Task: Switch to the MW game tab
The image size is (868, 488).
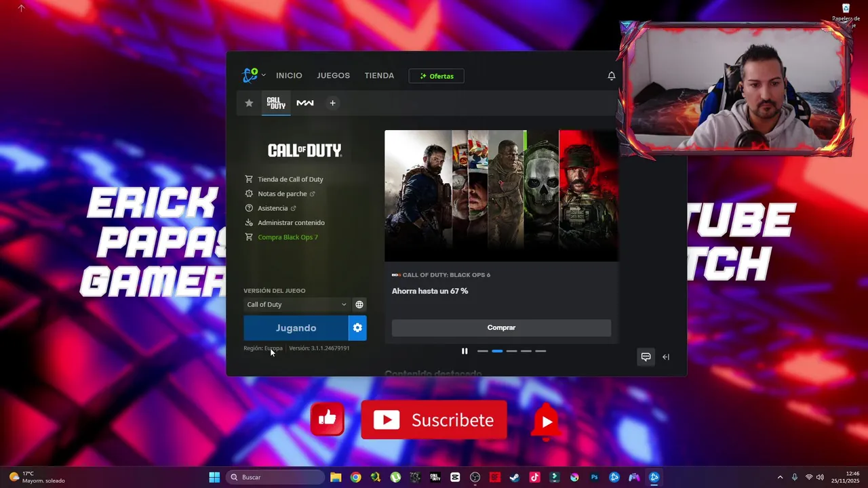Action: (x=305, y=103)
